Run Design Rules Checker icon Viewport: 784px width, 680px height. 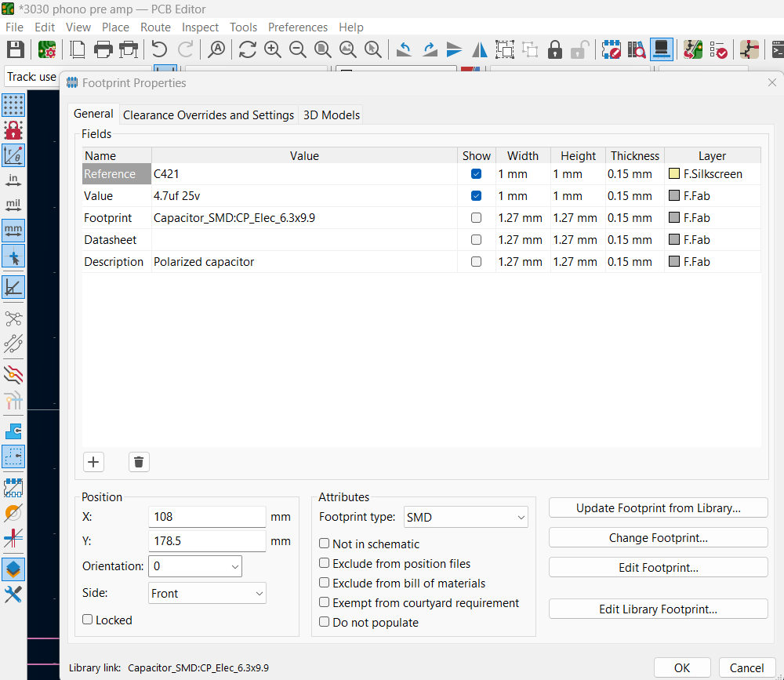(x=718, y=49)
